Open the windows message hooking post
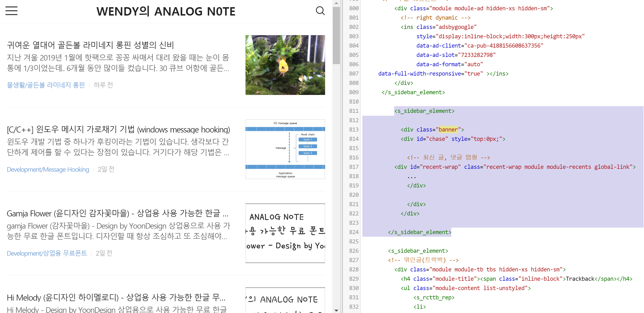The height and width of the screenshot is (313, 644). click(x=118, y=130)
